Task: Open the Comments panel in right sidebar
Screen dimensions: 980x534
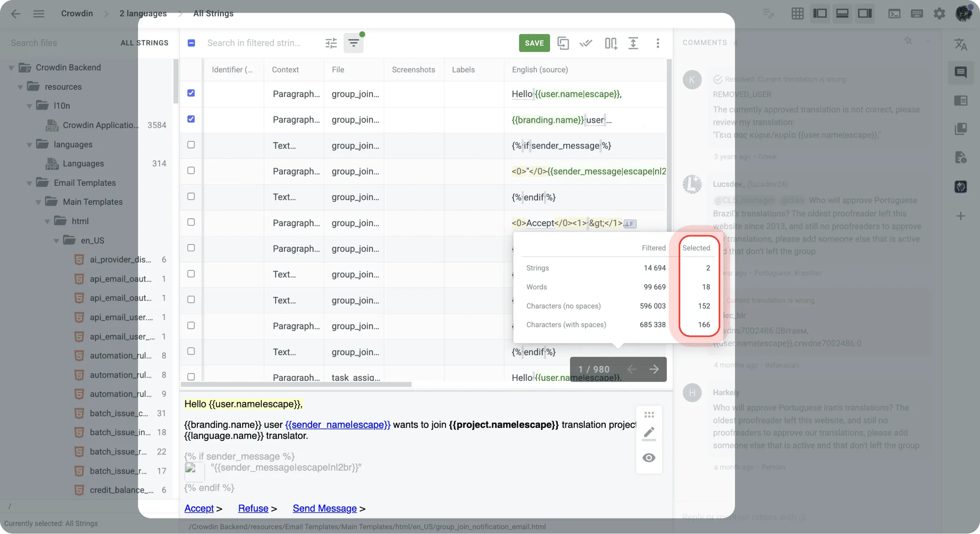Action: 961,72
